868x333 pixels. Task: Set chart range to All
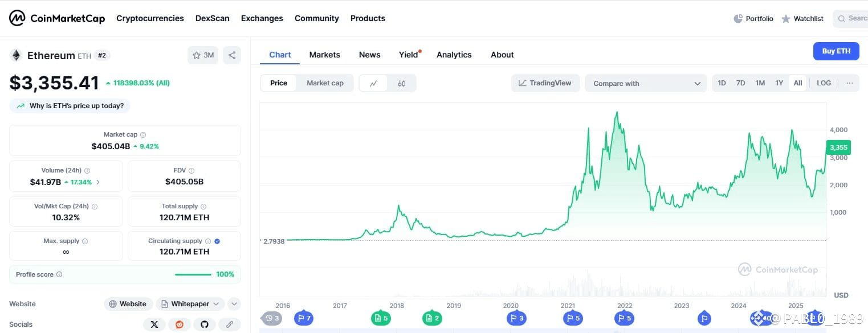point(798,83)
